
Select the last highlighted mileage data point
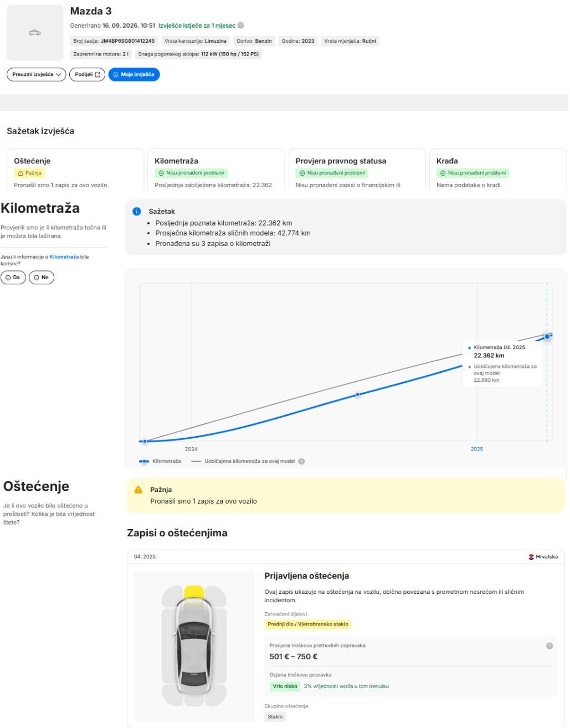point(547,336)
